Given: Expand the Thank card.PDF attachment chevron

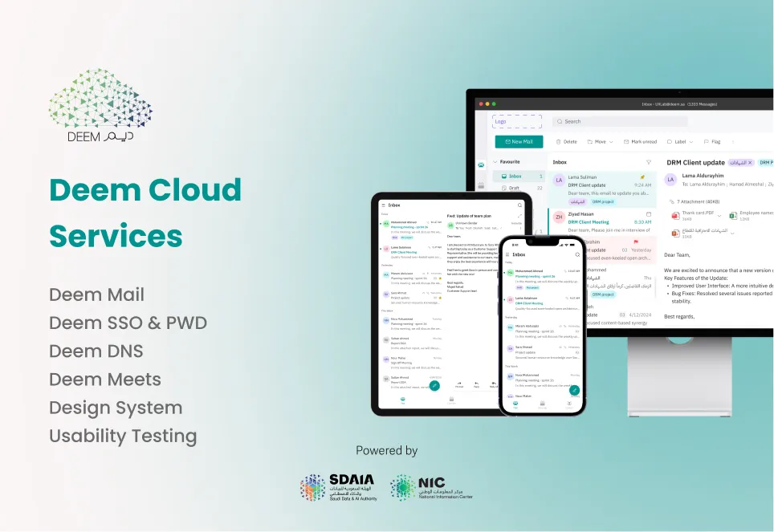Looking at the screenshot, I should click(x=719, y=215).
